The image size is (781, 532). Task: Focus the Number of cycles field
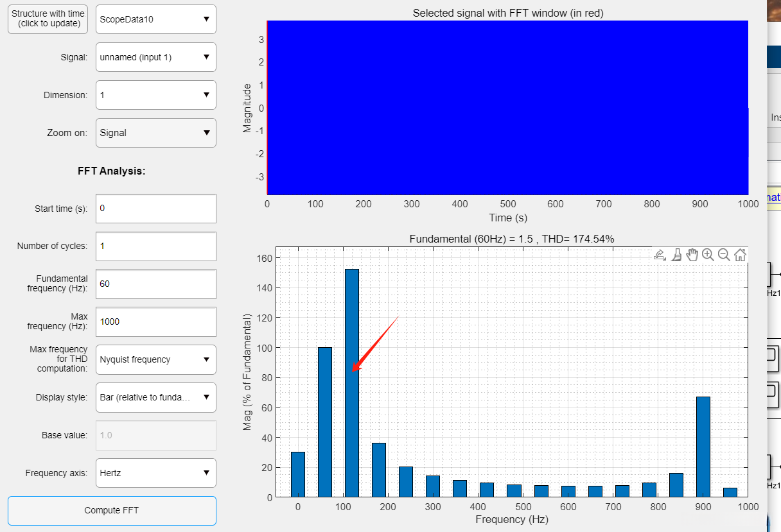[155, 246]
